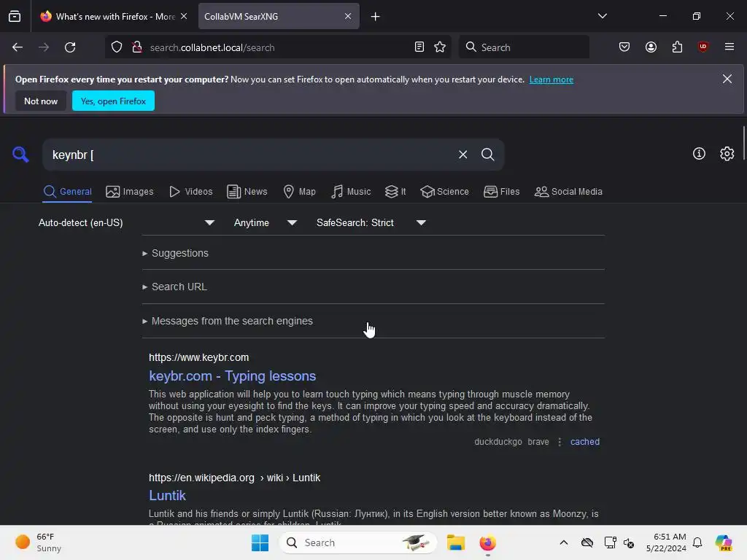Go back to previous page

click(18, 47)
